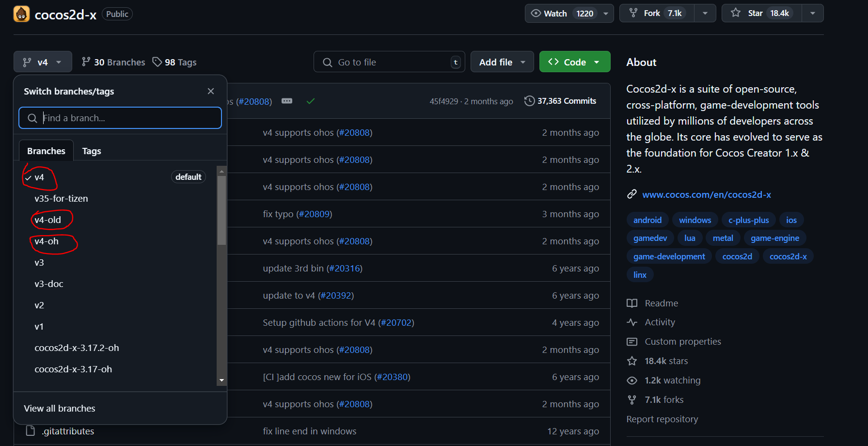Click the metal topic tag
The height and width of the screenshot is (446, 868).
[x=723, y=238]
